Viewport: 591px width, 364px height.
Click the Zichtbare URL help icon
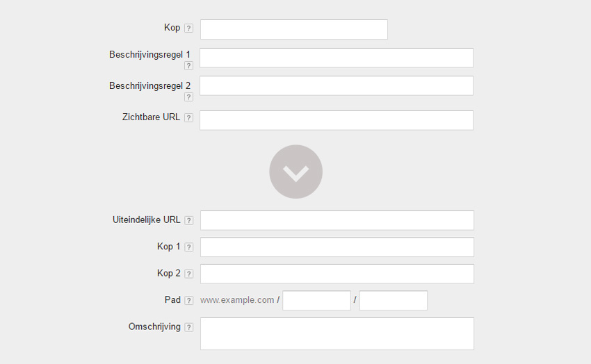click(x=189, y=117)
